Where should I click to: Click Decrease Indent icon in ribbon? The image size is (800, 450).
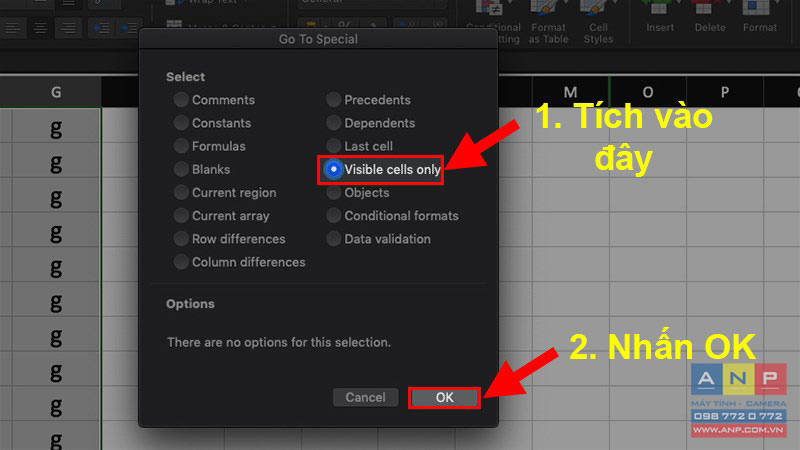[x=102, y=28]
